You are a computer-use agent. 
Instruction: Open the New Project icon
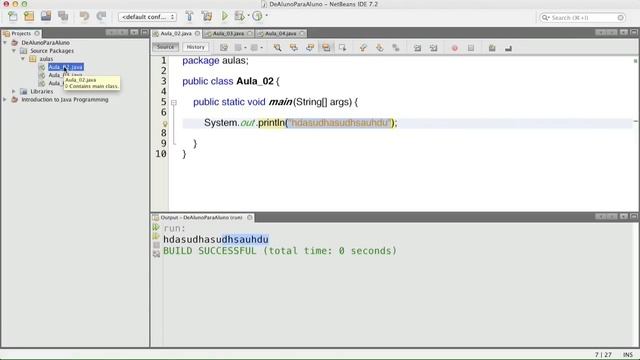click(x=29, y=16)
